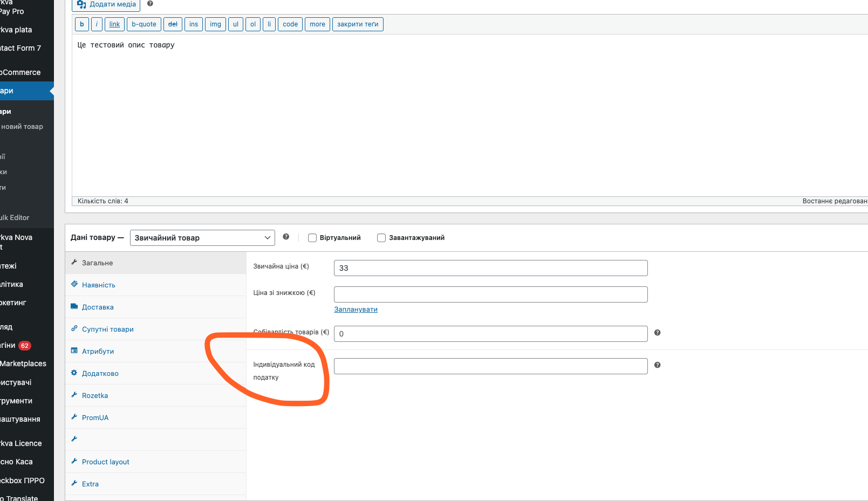868x501 pixels.
Task: Click help icon beside individual tax code field
Action: [657, 365]
